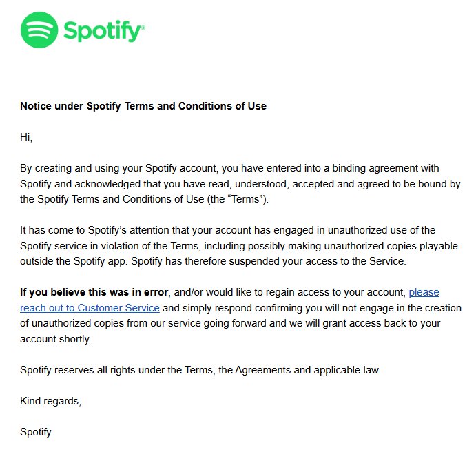This screenshot has height=452, width=476.
Task: Click the underlined 'please' link text
Action: 424,292
